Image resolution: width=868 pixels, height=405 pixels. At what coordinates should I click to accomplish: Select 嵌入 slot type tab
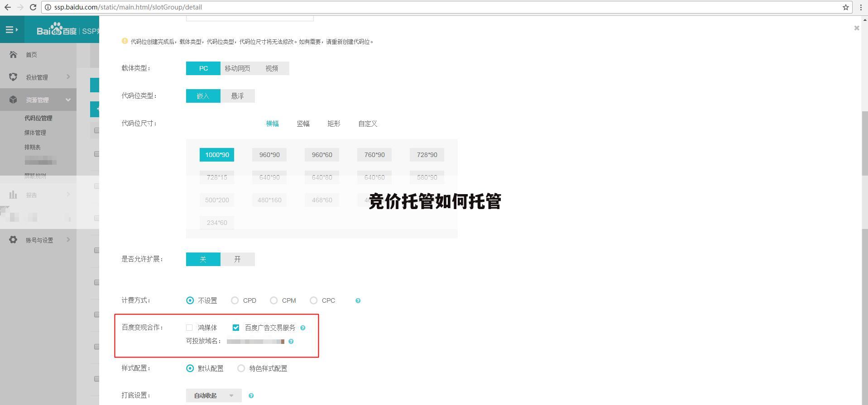point(203,96)
